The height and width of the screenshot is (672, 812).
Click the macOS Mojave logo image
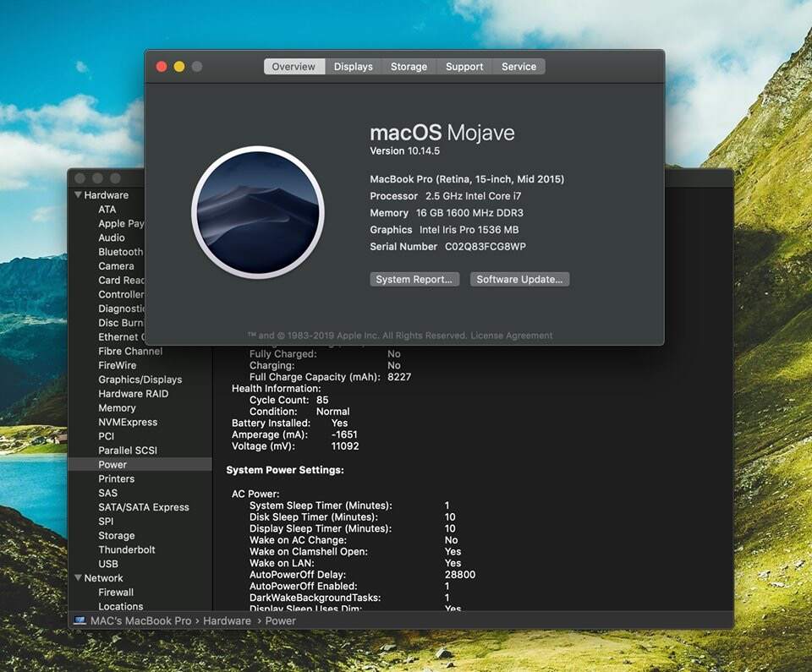258,212
